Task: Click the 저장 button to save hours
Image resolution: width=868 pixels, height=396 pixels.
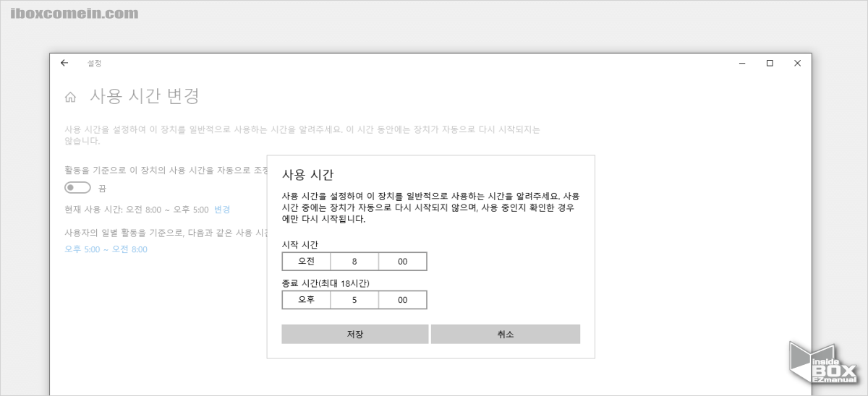Action: (355, 334)
